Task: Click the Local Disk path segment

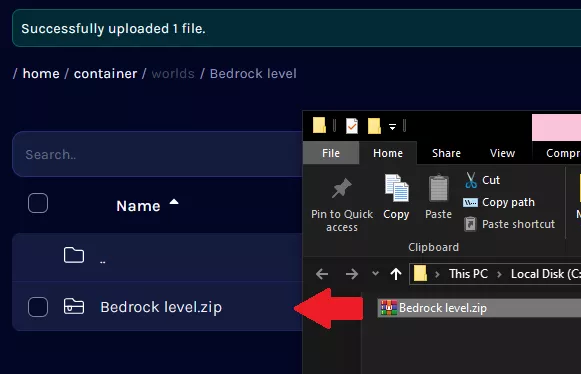Action: 546,274
